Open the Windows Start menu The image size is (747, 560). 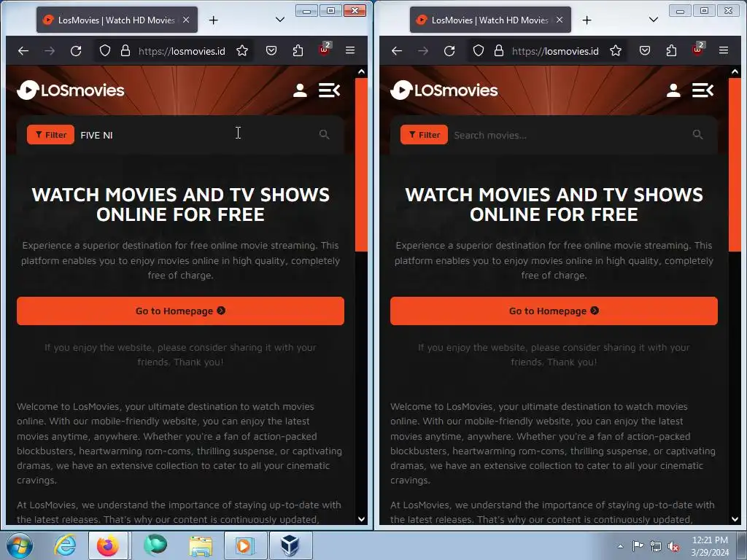click(x=20, y=545)
